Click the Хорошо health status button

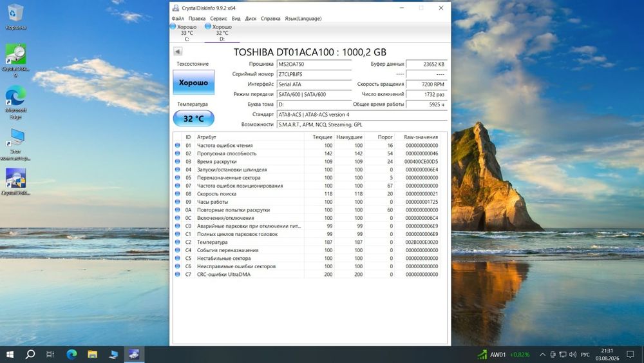click(x=193, y=83)
